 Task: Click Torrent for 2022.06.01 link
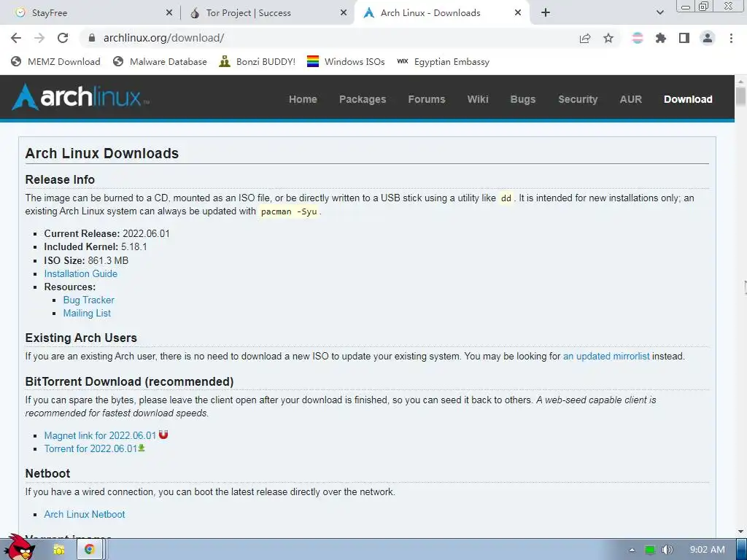(x=90, y=448)
